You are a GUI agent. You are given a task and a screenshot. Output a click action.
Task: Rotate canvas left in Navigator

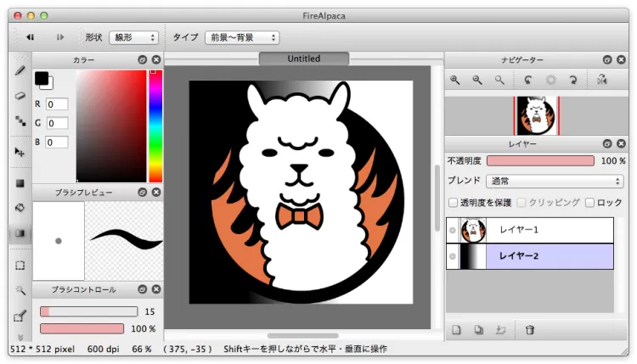click(527, 81)
